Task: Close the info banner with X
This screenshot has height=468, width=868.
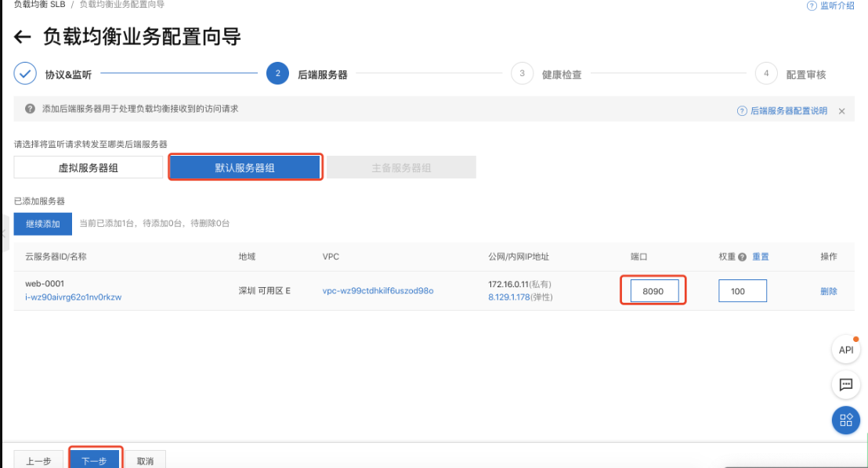Action: 841,111
